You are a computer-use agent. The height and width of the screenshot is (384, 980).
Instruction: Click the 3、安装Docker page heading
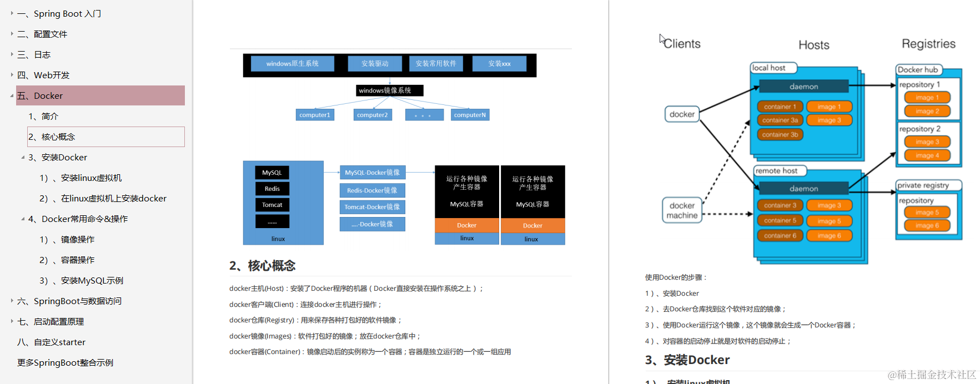tap(687, 360)
